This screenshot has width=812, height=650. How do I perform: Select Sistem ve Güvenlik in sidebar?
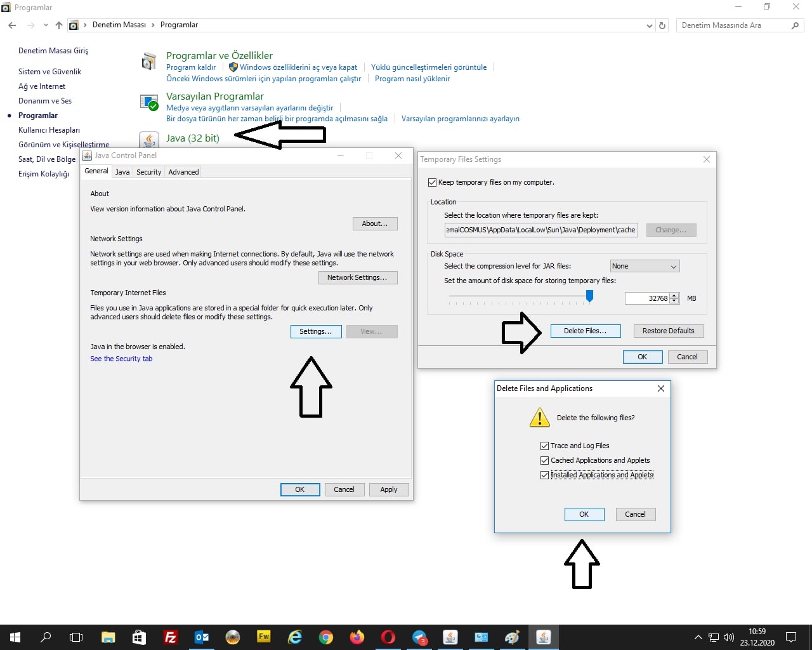49,72
